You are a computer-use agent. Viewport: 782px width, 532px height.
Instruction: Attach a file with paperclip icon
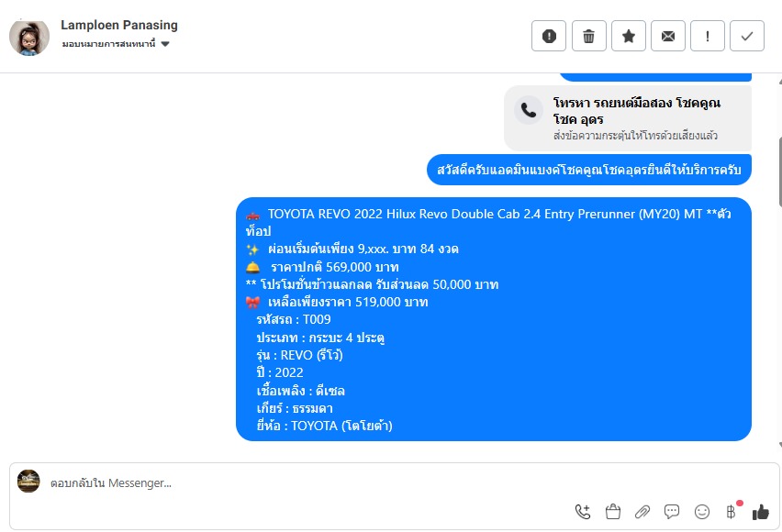[x=642, y=512]
